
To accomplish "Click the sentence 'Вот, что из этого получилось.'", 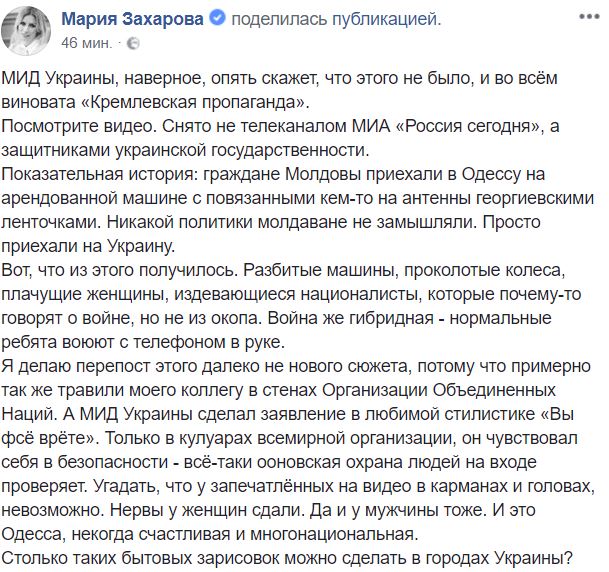I will 120,270.
